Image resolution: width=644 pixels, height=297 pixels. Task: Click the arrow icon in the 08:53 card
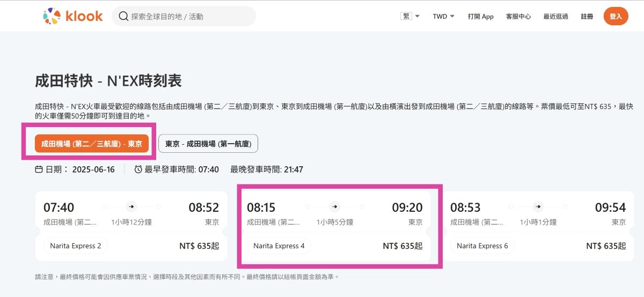click(538, 206)
